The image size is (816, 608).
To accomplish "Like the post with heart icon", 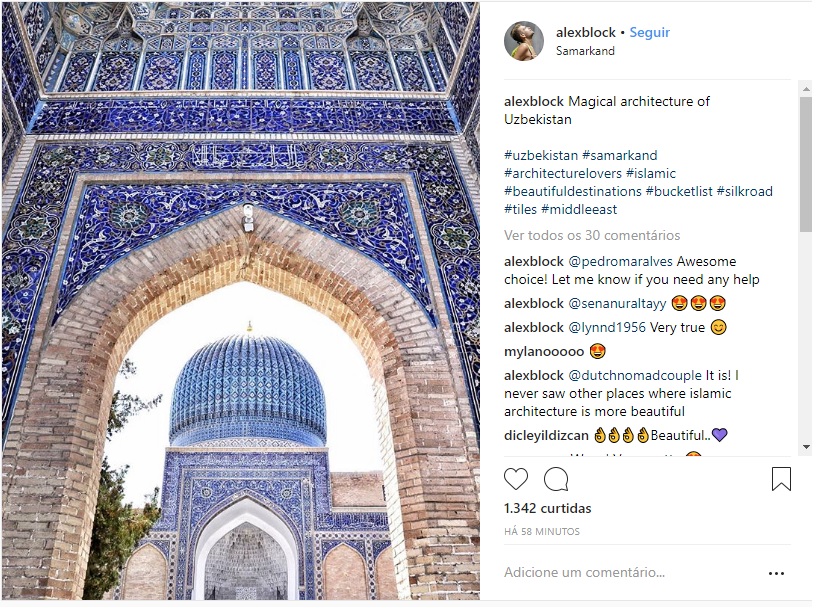I will coord(516,479).
